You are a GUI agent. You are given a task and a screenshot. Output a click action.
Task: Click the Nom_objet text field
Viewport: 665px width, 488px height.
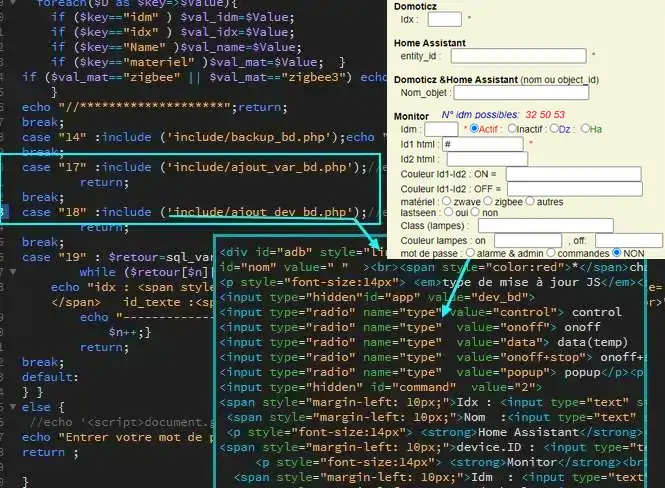(x=521, y=92)
